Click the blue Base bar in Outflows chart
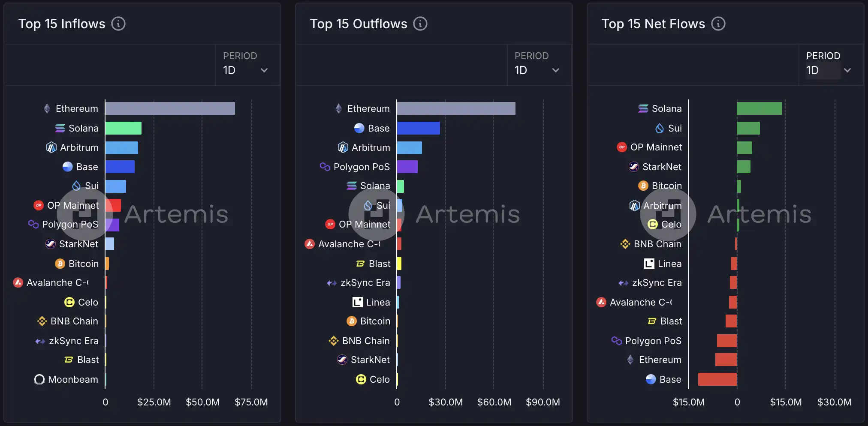Screen dimensions: 868x426 tap(418, 128)
